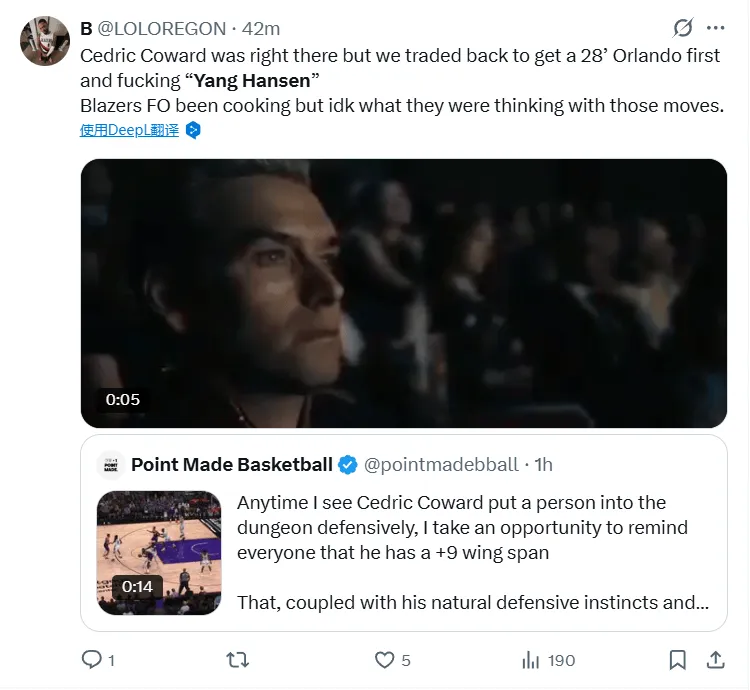
Task: Repost this tweet using retweet icon
Action: 237,660
